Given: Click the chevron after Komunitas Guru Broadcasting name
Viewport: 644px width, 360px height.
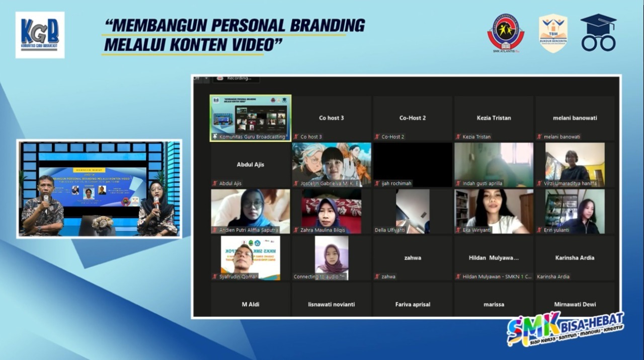Looking at the screenshot, I should pos(287,135).
